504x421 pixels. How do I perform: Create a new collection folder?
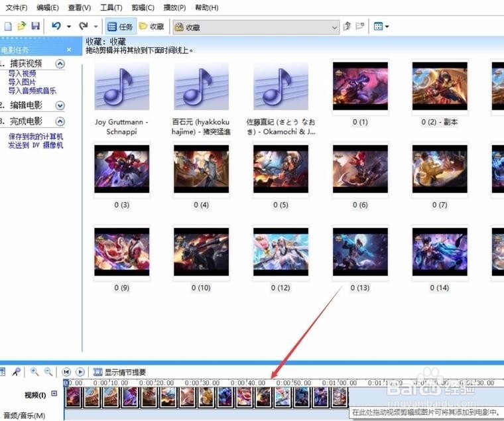(359, 27)
